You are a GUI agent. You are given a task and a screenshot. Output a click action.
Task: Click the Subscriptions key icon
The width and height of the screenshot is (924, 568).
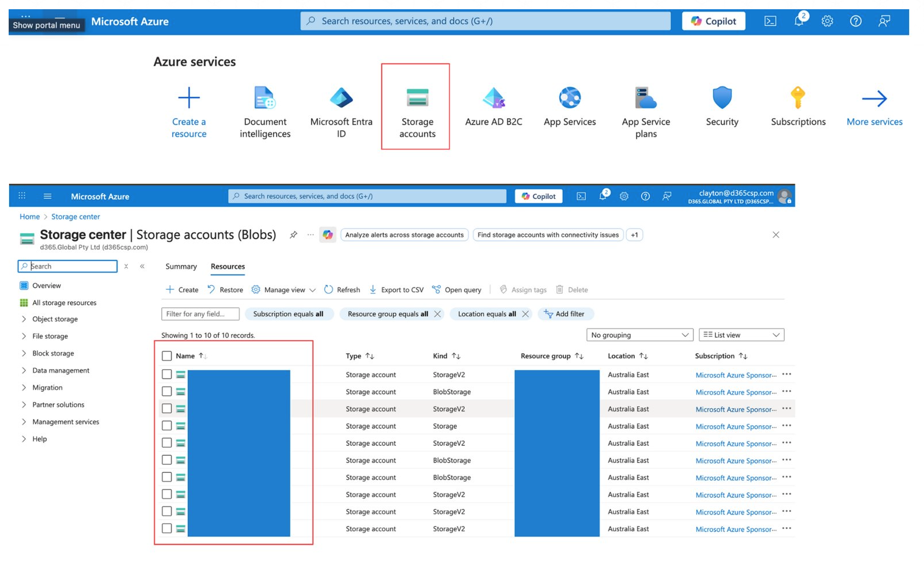pos(797,98)
